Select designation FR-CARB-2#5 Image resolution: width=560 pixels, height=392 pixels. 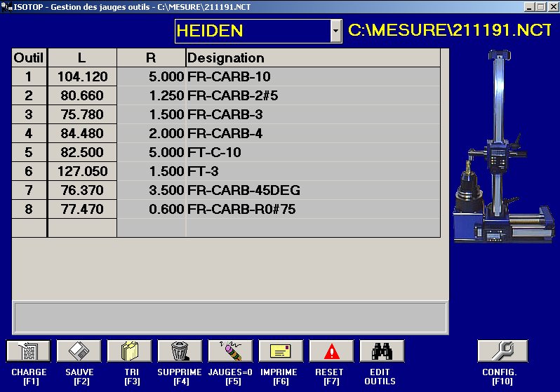[x=313, y=95]
